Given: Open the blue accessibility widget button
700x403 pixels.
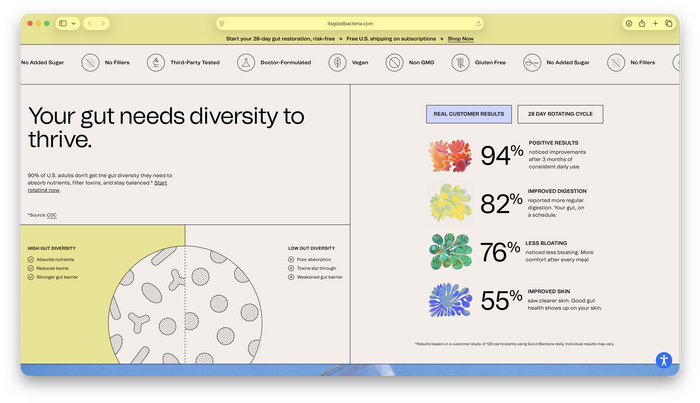Looking at the screenshot, I should [x=664, y=360].
